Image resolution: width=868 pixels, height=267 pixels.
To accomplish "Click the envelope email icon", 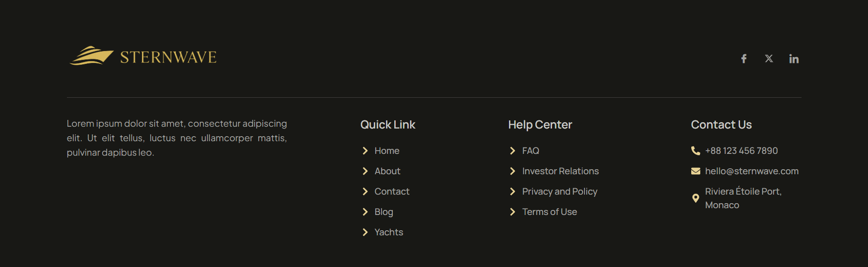I will [695, 171].
